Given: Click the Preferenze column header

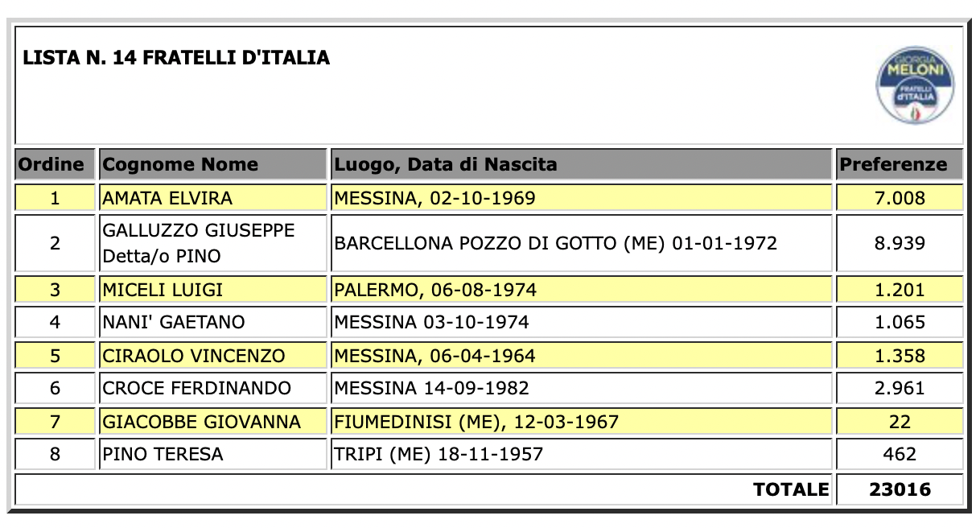Looking at the screenshot, I should click(900, 164).
